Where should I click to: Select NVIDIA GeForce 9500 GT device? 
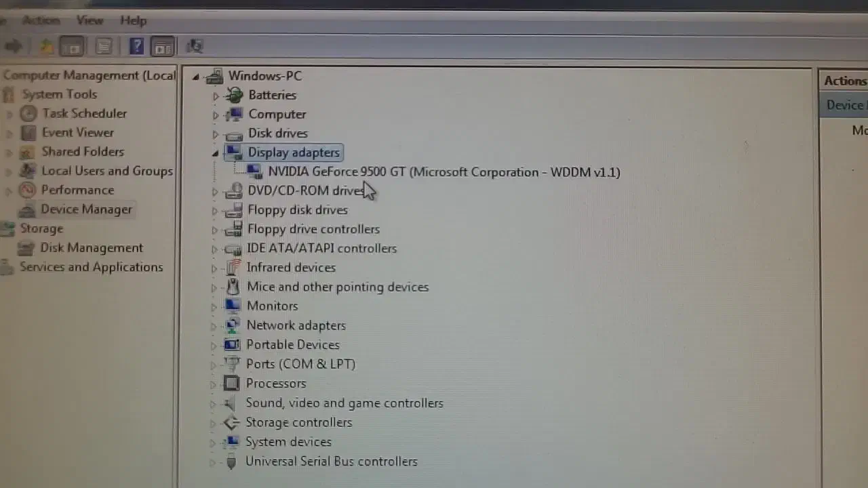[x=443, y=172]
